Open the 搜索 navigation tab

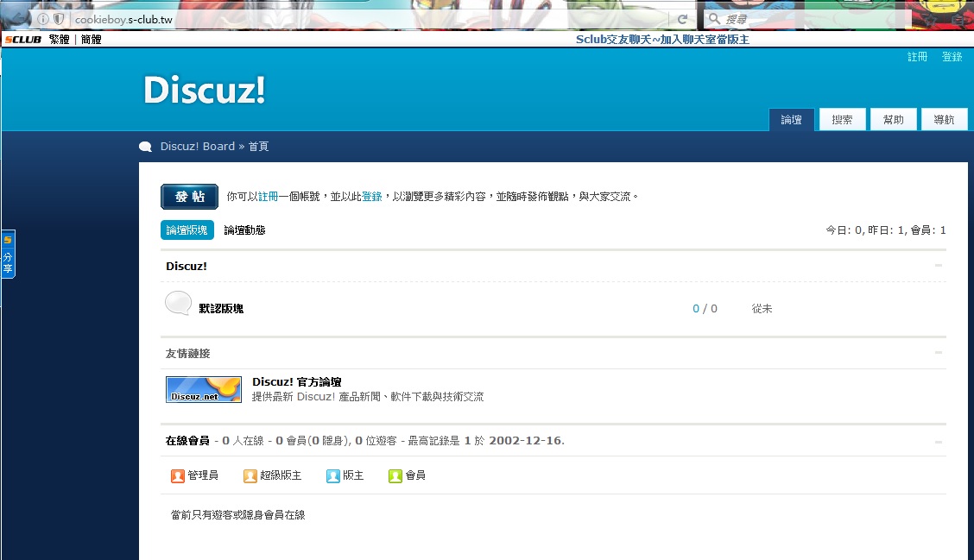point(842,120)
